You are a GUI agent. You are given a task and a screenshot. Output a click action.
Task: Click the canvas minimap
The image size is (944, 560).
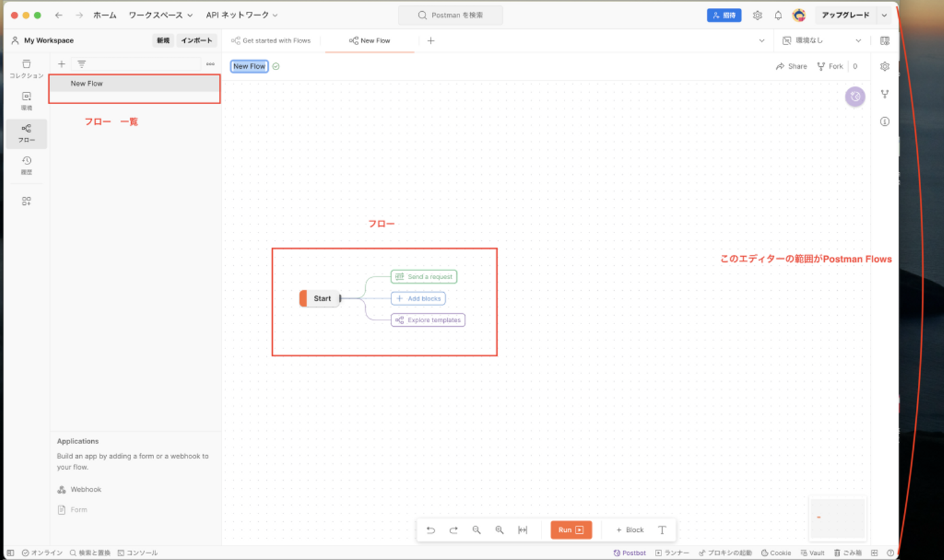837,518
